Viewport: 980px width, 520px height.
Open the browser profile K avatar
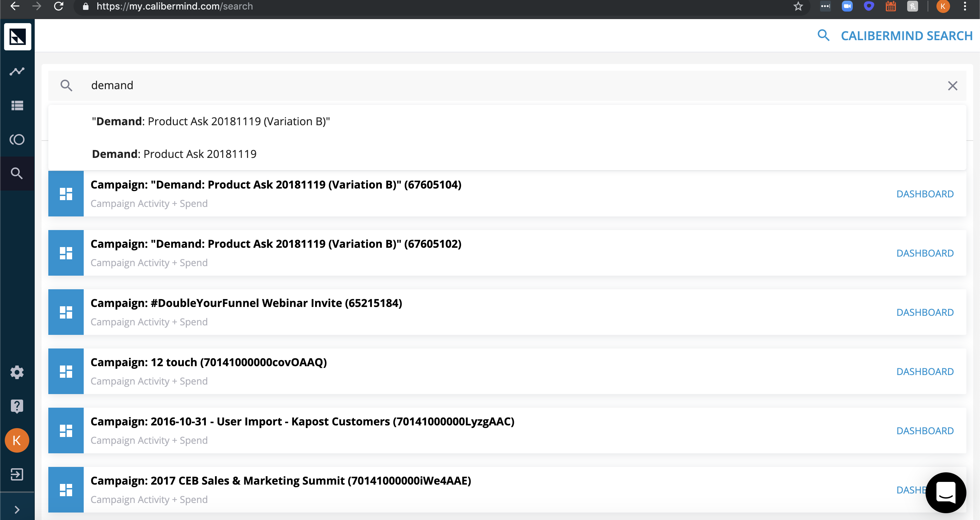[943, 6]
